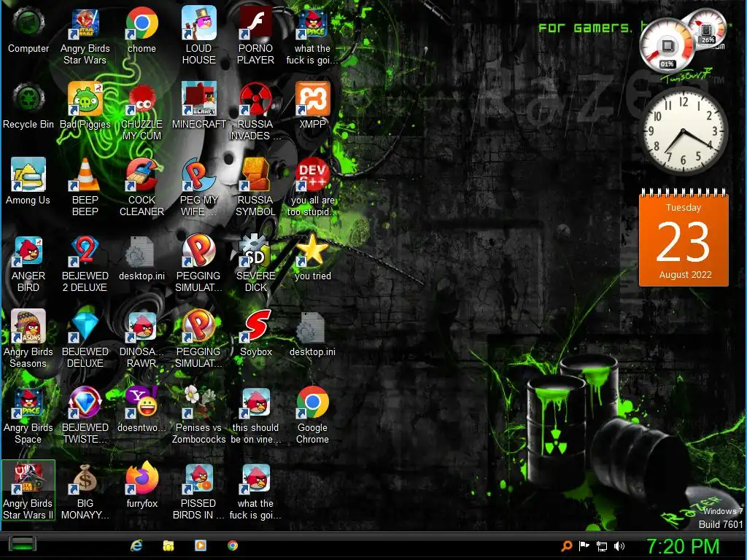Click the Soybox shortcut icon

[255, 334]
